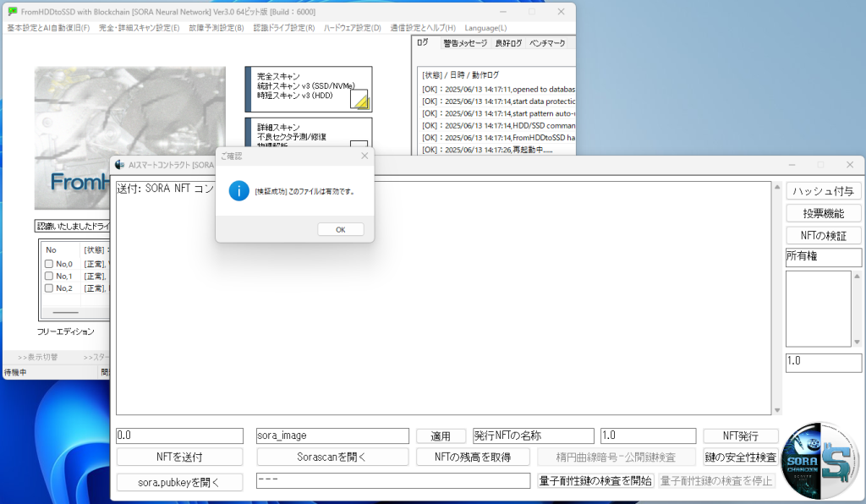Screen dimensions: 866x504
Task: Click the 1.0 field below the ownership list
Action: click(824, 363)
